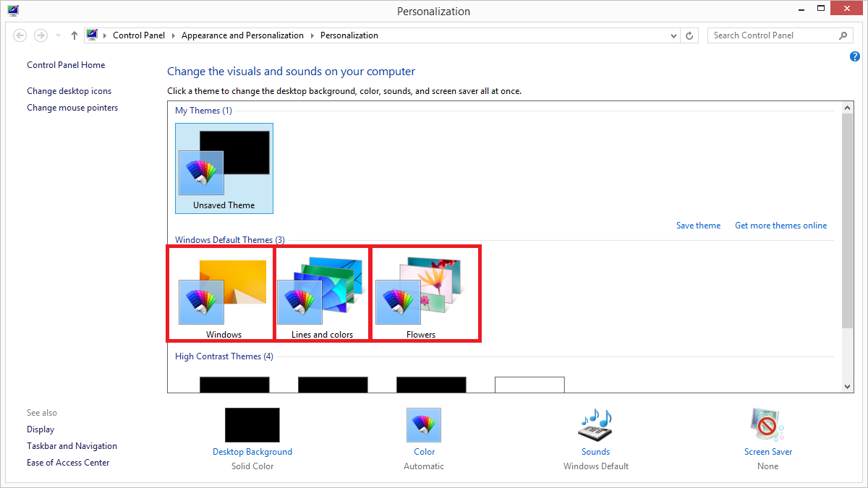
Task: Click Get more themes online
Action: click(780, 226)
